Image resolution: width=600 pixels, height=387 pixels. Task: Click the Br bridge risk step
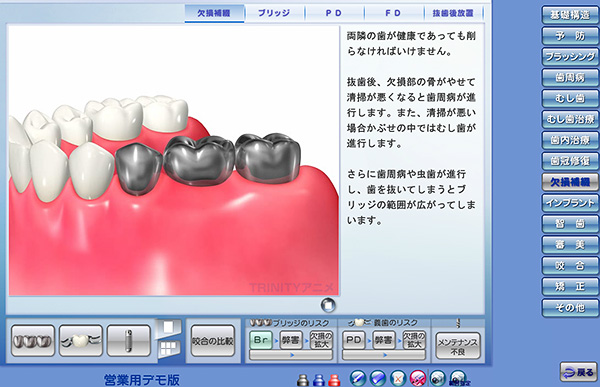261,340
